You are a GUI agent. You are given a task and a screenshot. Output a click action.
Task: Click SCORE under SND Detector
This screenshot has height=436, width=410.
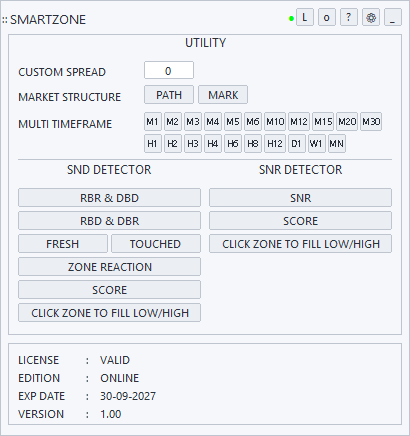[x=109, y=290]
